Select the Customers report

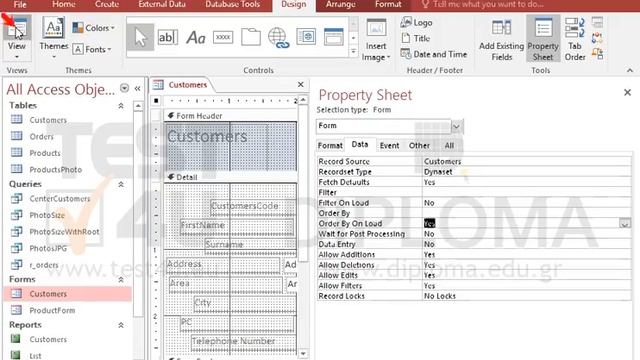pos(48,339)
